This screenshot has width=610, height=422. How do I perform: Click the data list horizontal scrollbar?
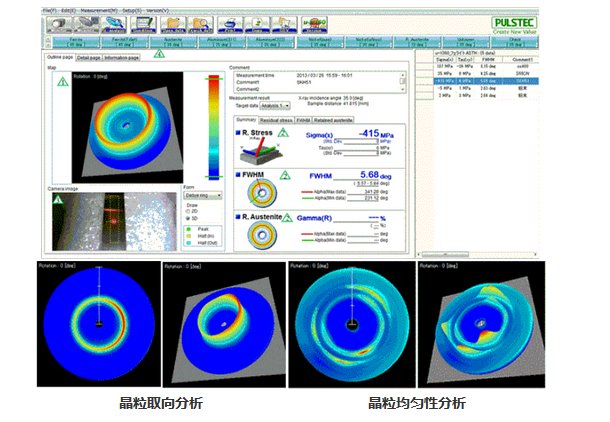478,254
